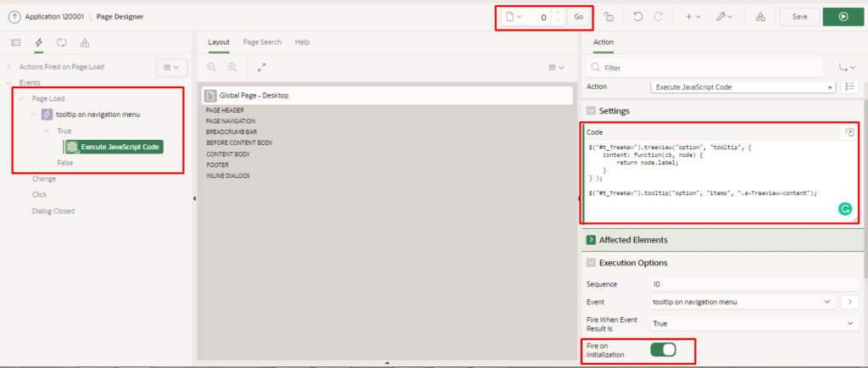
Task: Click the page lock icon
Action: (x=609, y=16)
